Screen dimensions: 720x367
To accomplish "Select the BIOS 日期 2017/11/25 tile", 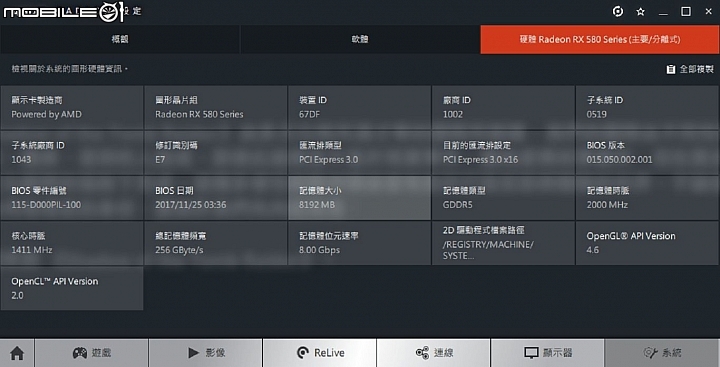I will [x=216, y=198].
